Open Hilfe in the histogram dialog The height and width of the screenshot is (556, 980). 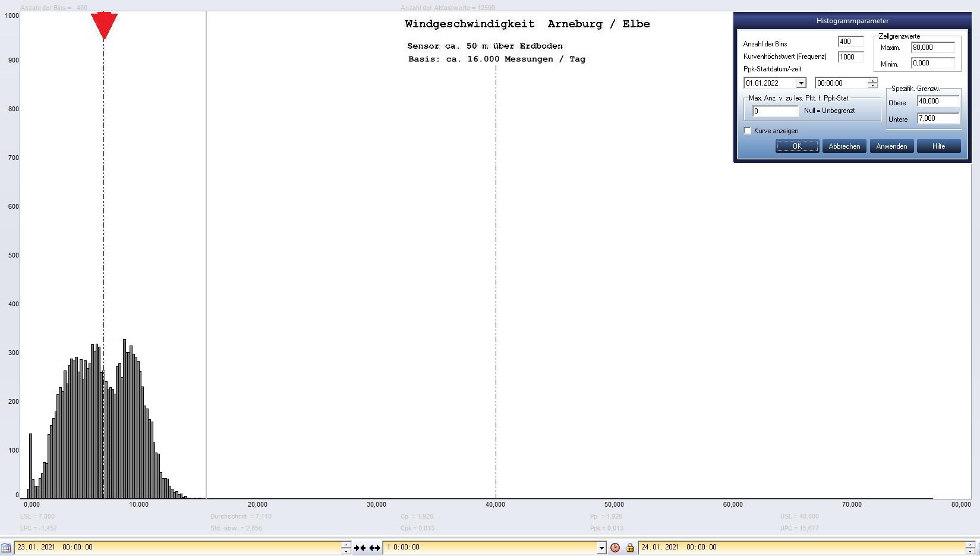tap(938, 146)
